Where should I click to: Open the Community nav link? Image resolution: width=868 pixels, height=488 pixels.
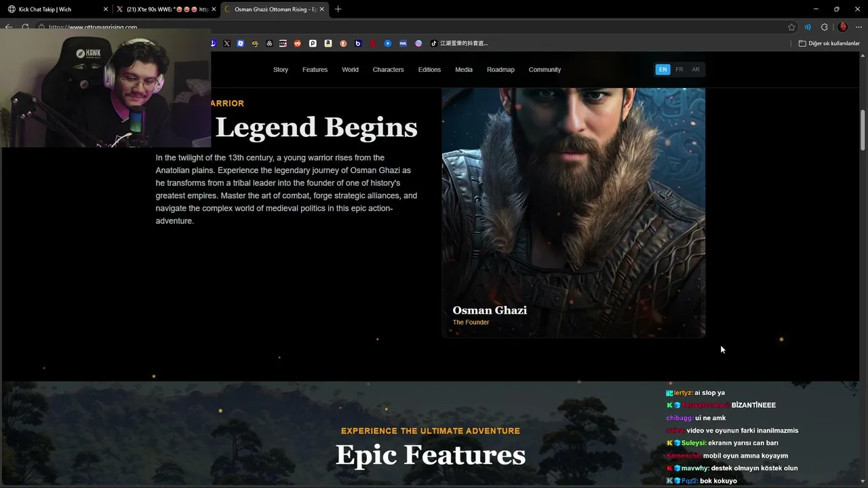click(x=545, y=70)
